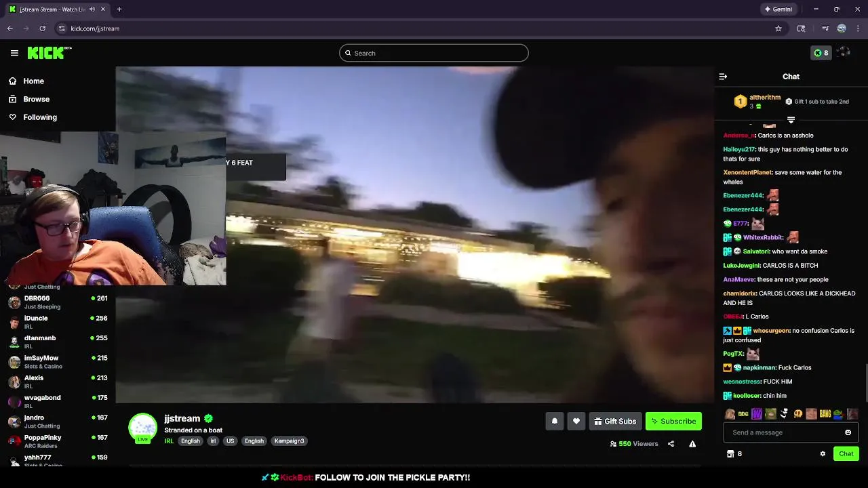Image resolution: width=868 pixels, height=488 pixels.
Task: Click the chat scrollbar
Action: click(866, 383)
